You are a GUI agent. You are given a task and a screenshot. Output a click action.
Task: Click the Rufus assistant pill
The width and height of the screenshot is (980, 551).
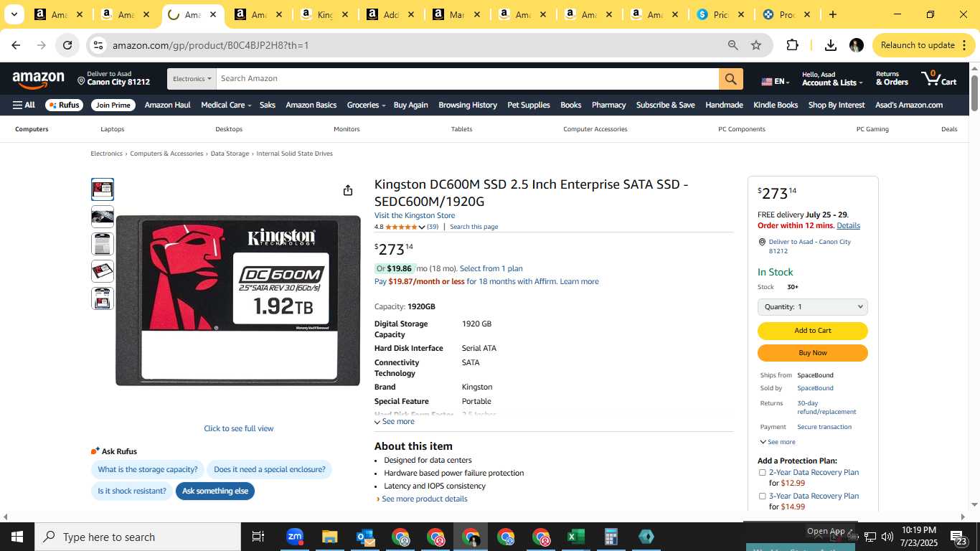[x=64, y=105]
